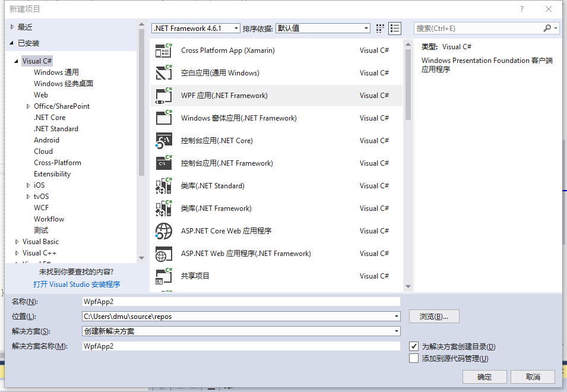Click inside the 名称 input field

pyautogui.click(x=237, y=301)
